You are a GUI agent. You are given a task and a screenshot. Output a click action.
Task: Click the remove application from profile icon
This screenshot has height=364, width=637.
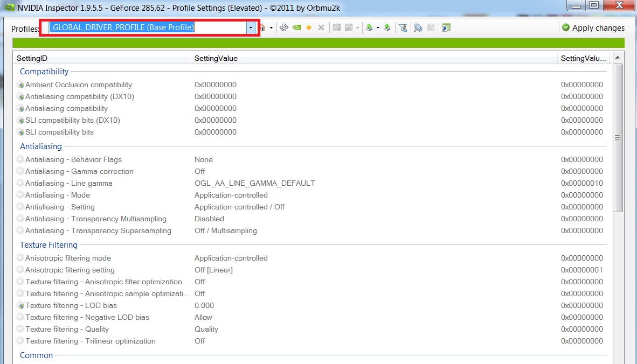[349, 27]
